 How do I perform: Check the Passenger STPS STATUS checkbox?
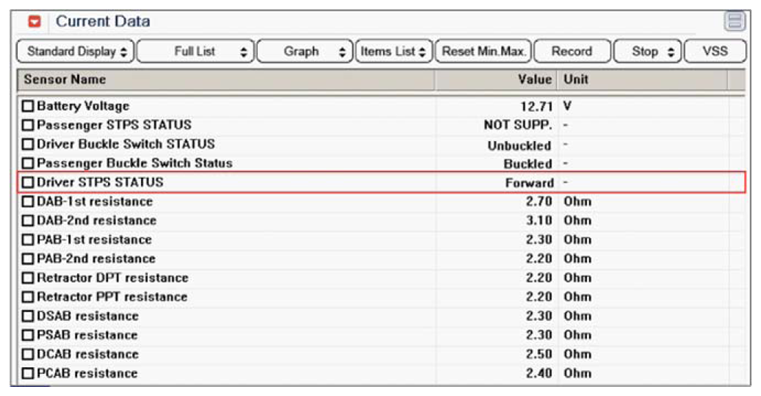(x=28, y=125)
